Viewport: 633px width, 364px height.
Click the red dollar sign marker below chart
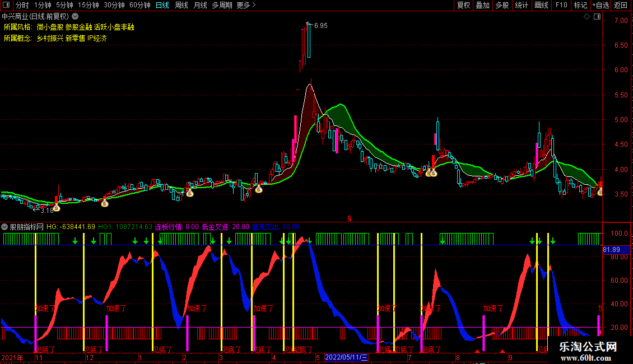pyautogui.click(x=350, y=218)
